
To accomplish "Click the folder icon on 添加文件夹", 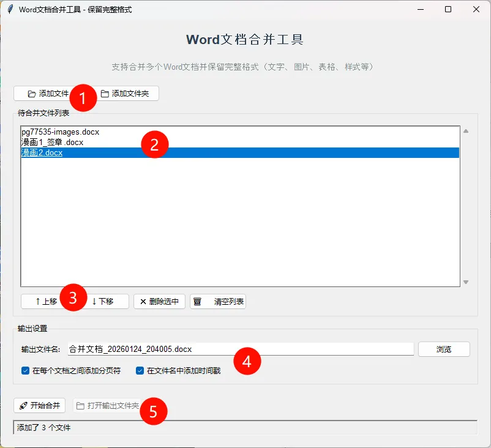I will (105, 94).
